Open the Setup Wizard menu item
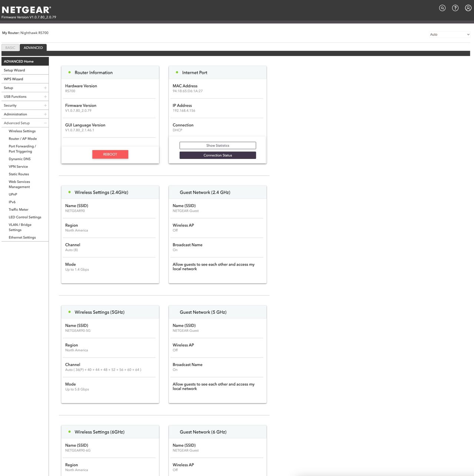 (14, 70)
